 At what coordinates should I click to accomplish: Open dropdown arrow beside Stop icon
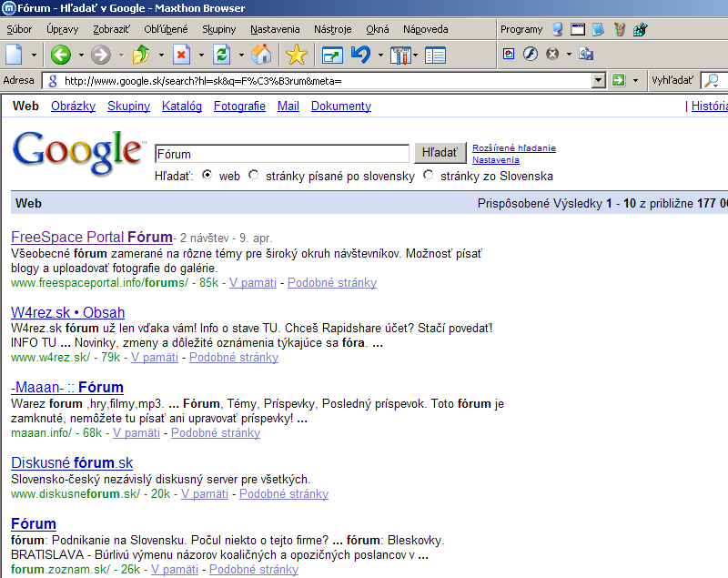201,56
